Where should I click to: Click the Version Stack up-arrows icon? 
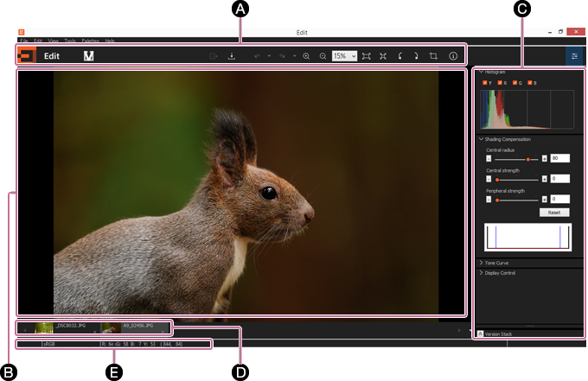pyautogui.click(x=480, y=333)
